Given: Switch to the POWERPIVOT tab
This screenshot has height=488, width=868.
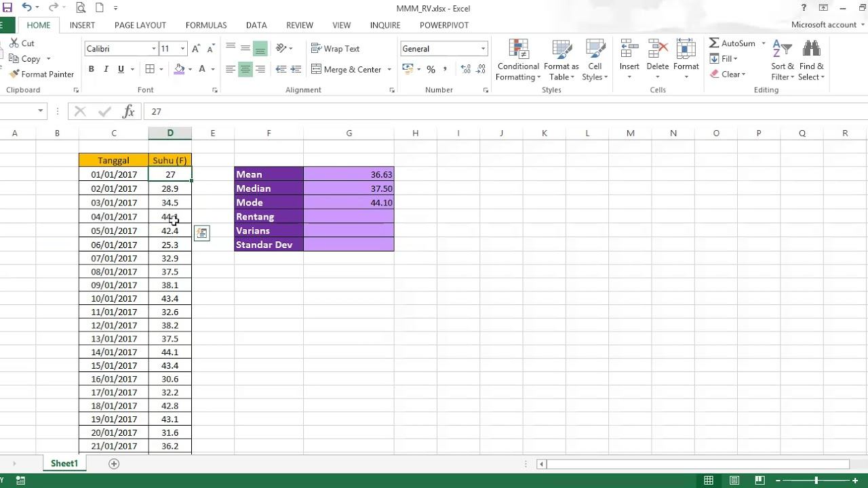Looking at the screenshot, I should point(444,25).
